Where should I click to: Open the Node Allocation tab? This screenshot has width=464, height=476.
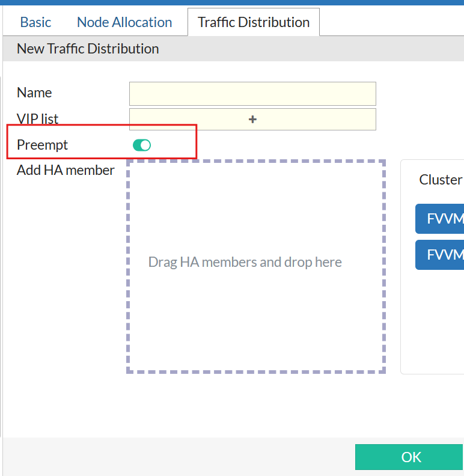[124, 22]
